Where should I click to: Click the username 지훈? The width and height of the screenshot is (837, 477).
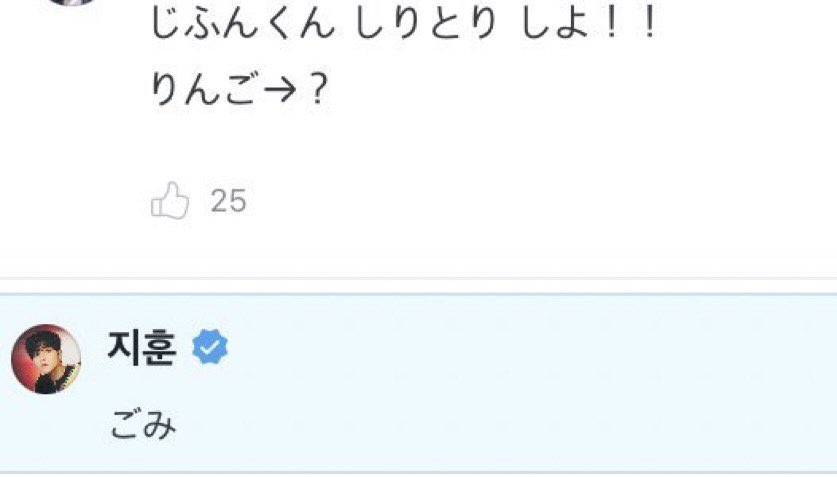coord(142,347)
